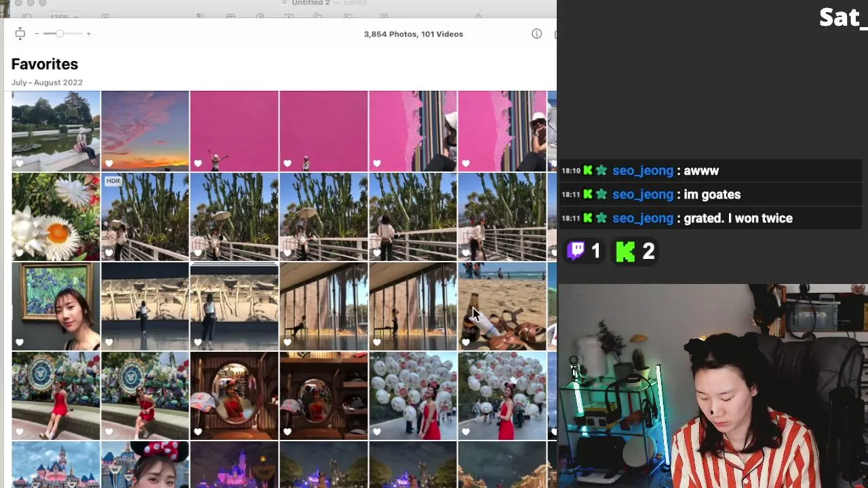Click the aspect ratio toggle icon in Photos toolbar
The width and height of the screenshot is (868, 488).
tap(20, 34)
